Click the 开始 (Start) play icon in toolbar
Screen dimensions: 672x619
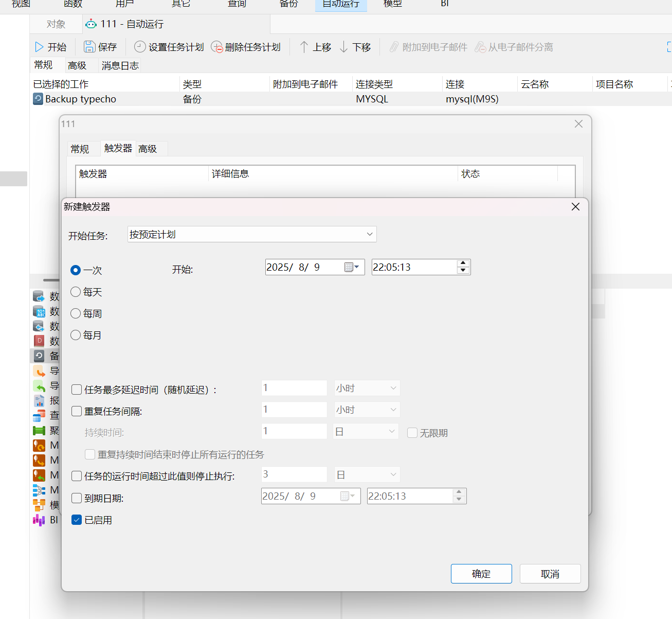[x=39, y=47]
